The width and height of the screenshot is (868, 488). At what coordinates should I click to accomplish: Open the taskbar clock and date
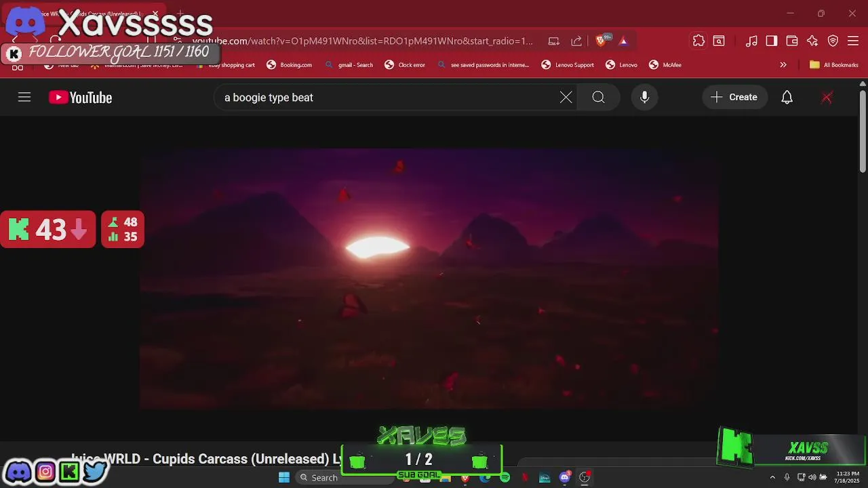click(848, 477)
